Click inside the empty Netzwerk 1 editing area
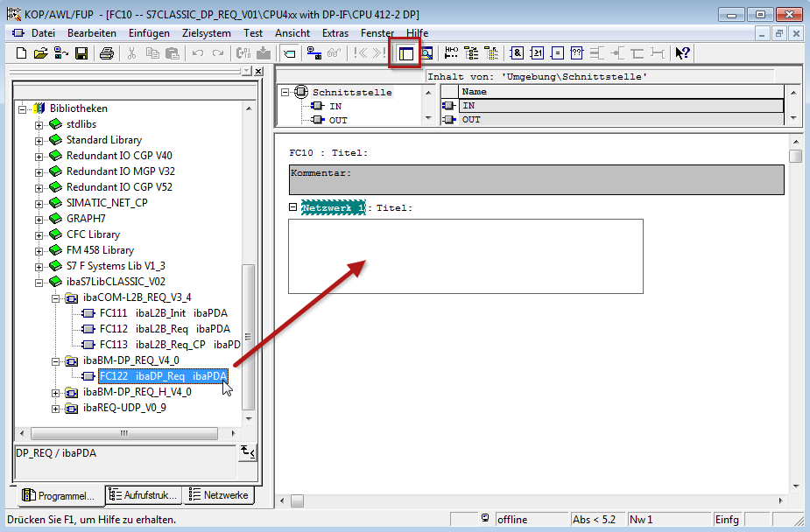Viewport: 810px width, 532px height. [x=465, y=255]
